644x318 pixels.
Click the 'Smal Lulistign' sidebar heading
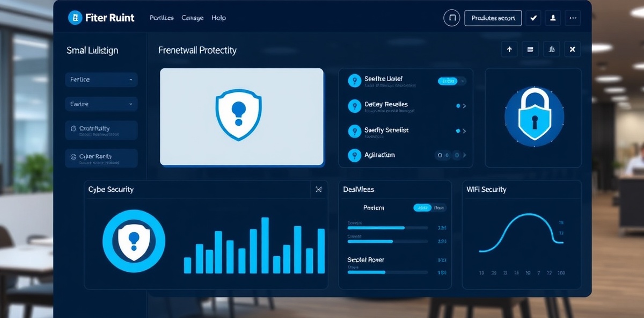pos(92,50)
